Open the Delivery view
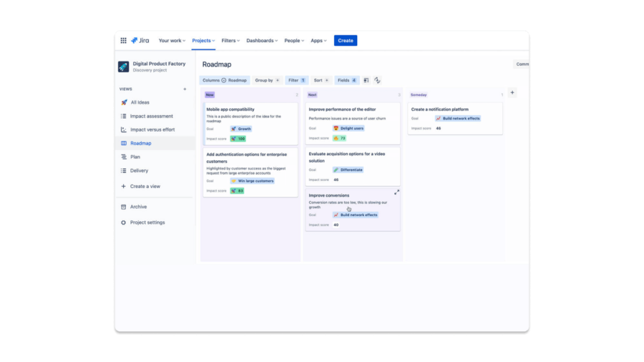 139,171
